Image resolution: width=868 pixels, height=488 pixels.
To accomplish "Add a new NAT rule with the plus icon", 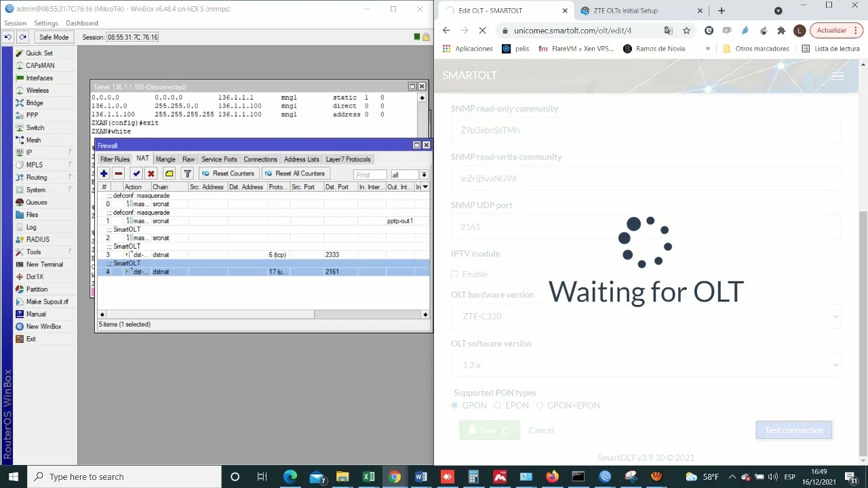I will click(x=103, y=174).
